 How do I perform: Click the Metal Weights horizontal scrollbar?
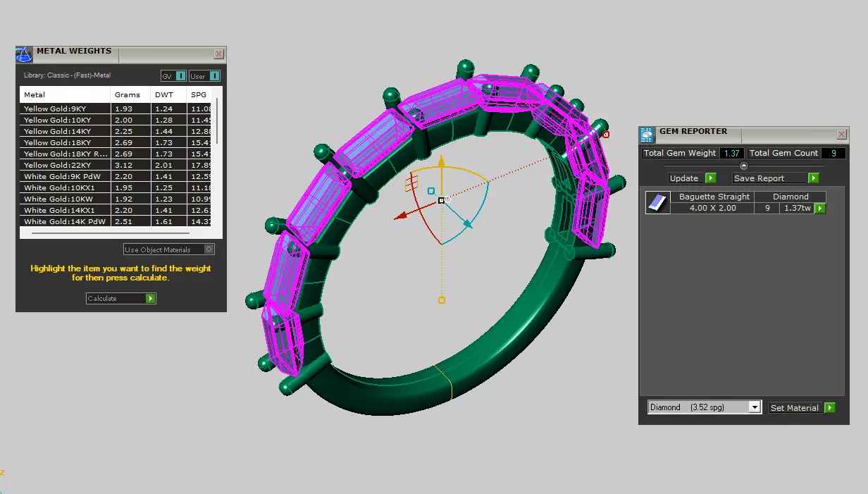111,233
